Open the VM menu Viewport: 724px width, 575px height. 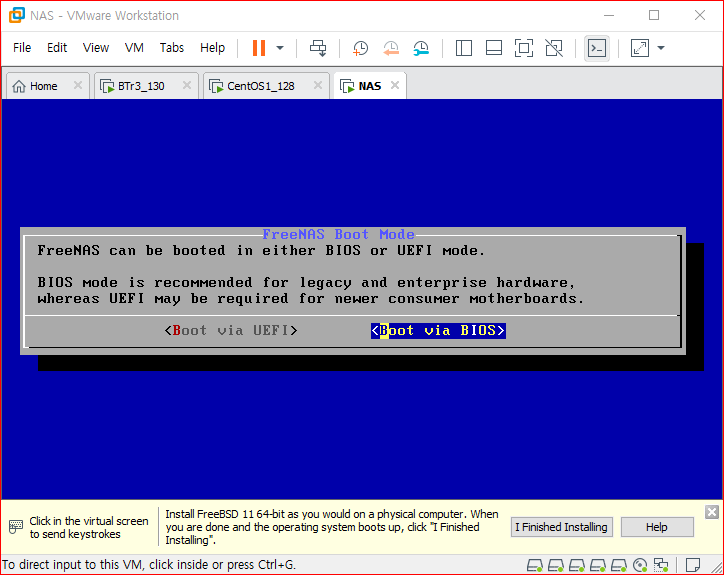click(134, 48)
